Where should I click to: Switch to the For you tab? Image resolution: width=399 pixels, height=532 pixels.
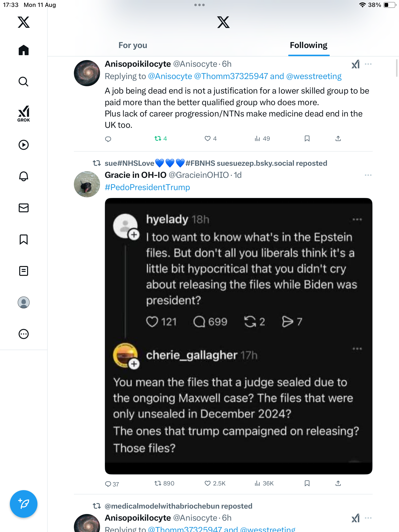click(133, 45)
